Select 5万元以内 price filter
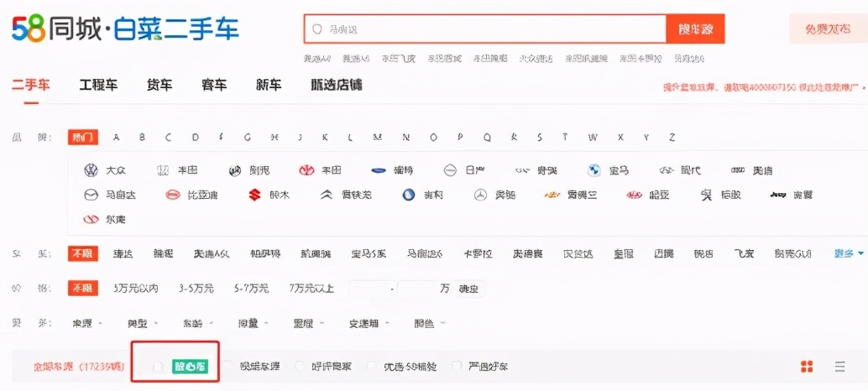 pyautogui.click(x=136, y=288)
